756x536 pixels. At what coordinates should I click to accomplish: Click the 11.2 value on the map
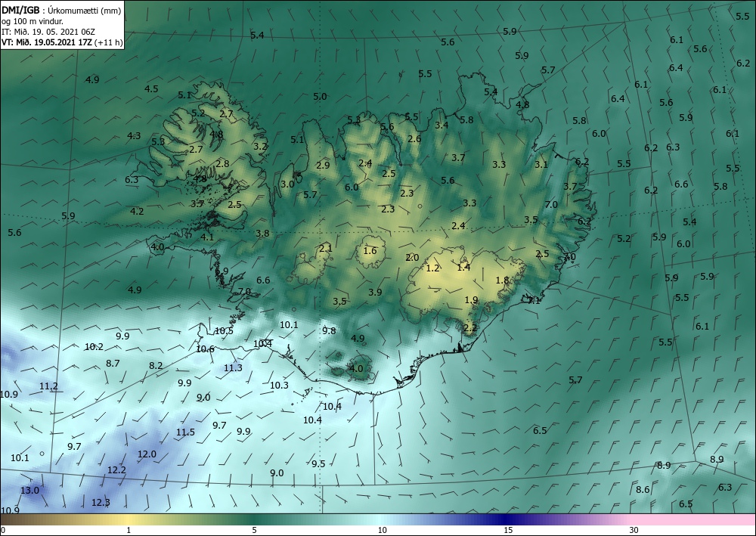click(x=48, y=386)
